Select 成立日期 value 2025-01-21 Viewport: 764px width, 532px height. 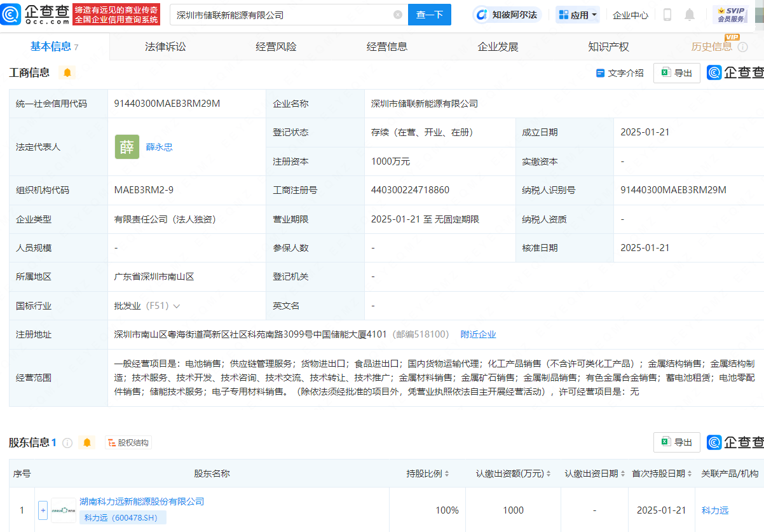click(645, 132)
